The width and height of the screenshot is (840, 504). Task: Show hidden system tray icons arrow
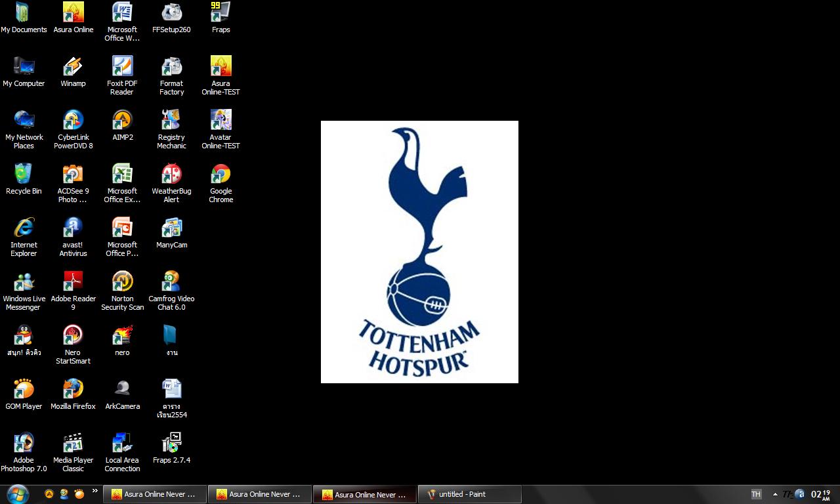tap(775, 494)
